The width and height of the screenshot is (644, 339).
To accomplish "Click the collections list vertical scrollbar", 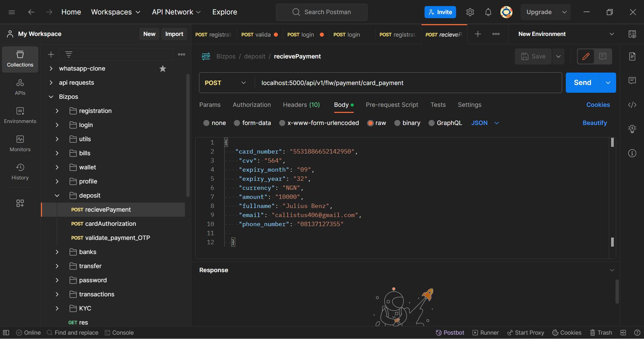I will pyautogui.click(x=188, y=135).
